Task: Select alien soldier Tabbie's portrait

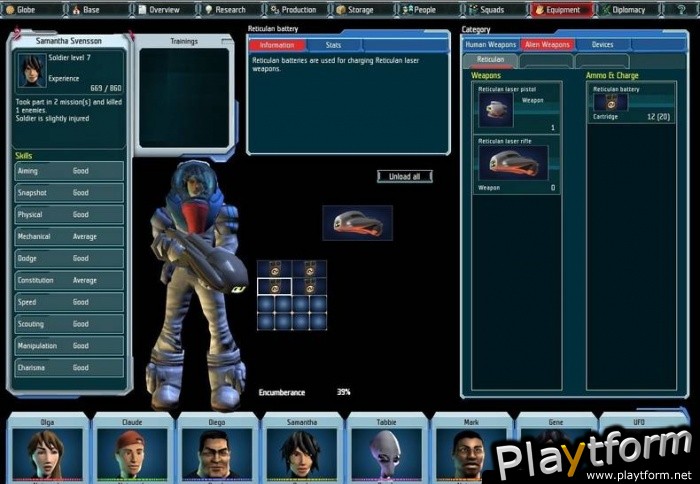Action: (x=386, y=453)
